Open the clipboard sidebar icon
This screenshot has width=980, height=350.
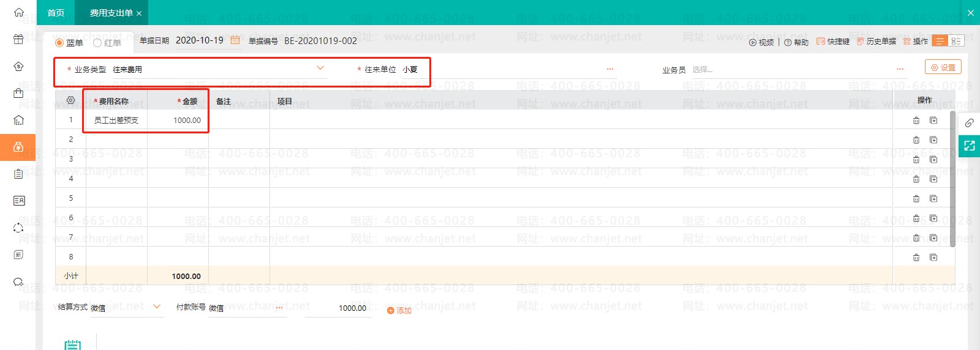[18, 174]
